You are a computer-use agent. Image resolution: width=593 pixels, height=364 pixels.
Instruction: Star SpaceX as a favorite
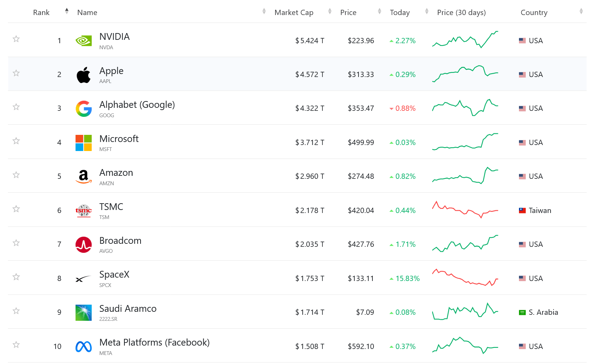(16, 277)
